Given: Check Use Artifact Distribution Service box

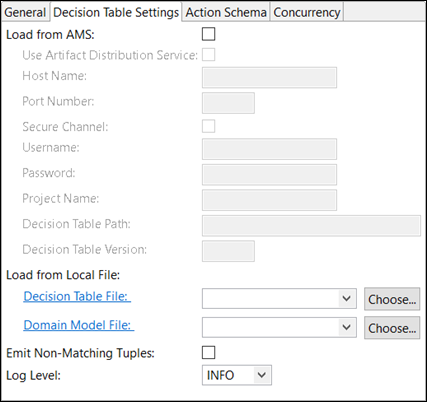Looking at the screenshot, I should click(x=209, y=55).
